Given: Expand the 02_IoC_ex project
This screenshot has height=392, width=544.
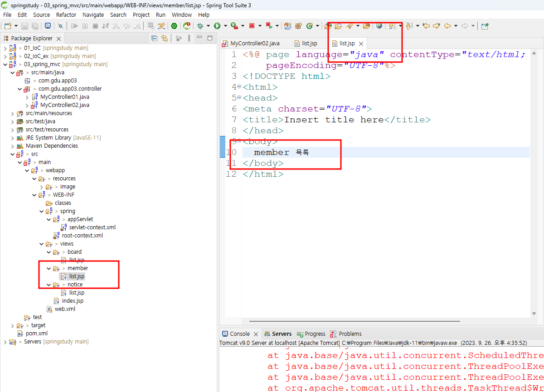Looking at the screenshot, I should (5, 56).
